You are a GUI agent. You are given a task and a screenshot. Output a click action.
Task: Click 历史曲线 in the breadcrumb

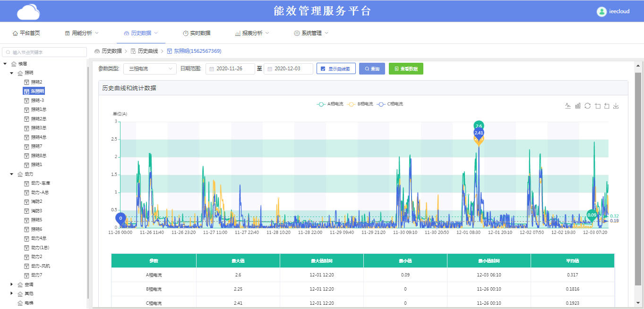pyautogui.click(x=148, y=51)
